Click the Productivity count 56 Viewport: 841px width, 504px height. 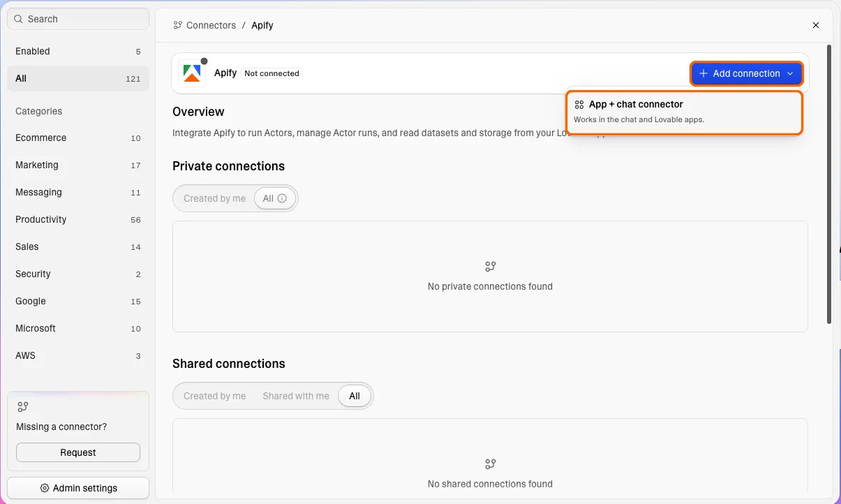click(135, 220)
